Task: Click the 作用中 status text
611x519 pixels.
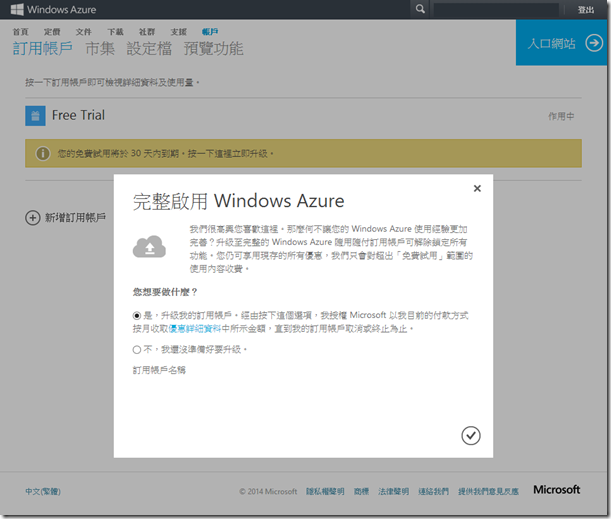Action: [x=561, y=116]
